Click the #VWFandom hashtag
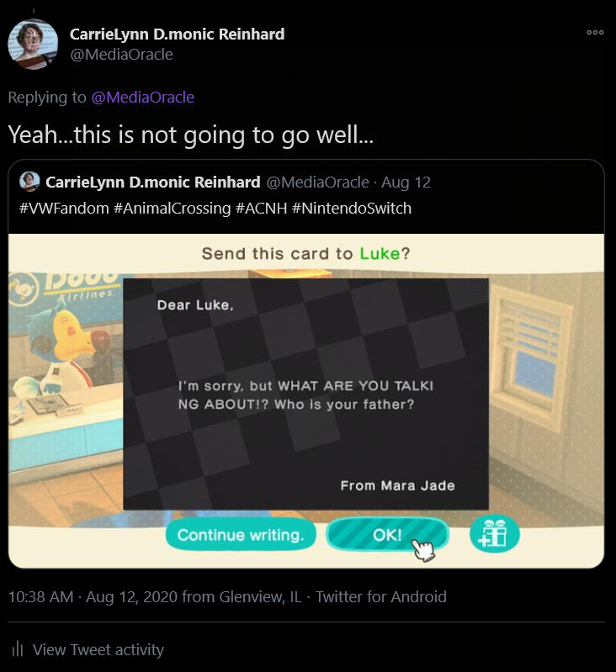 64,209
